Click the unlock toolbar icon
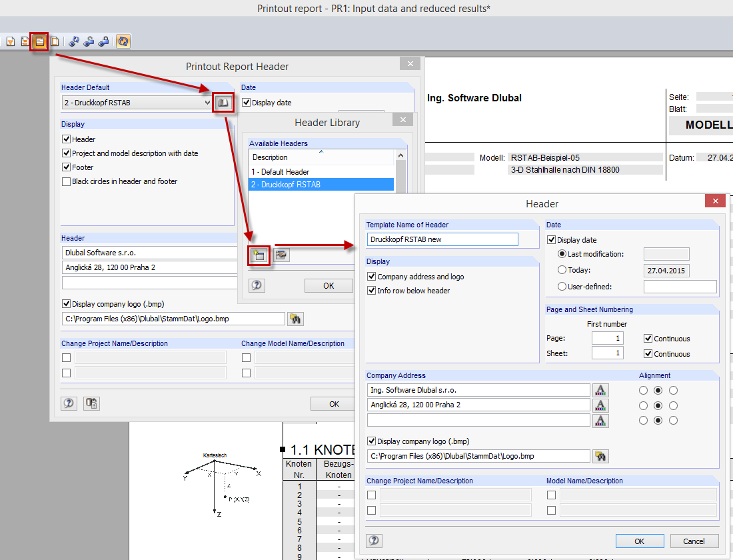 [89, 41]
